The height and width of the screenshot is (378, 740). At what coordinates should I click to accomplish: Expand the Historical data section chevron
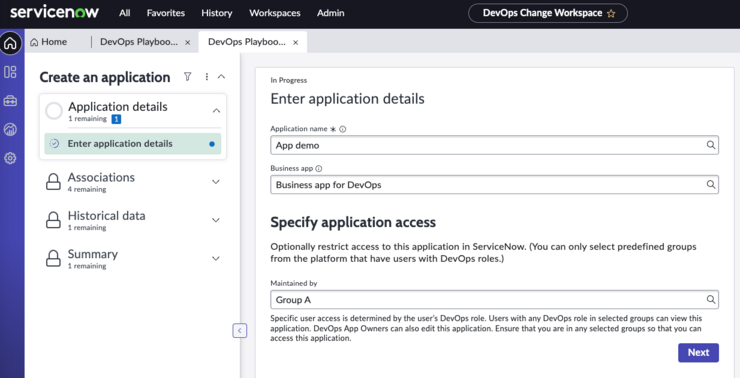[x=216, y=220]
